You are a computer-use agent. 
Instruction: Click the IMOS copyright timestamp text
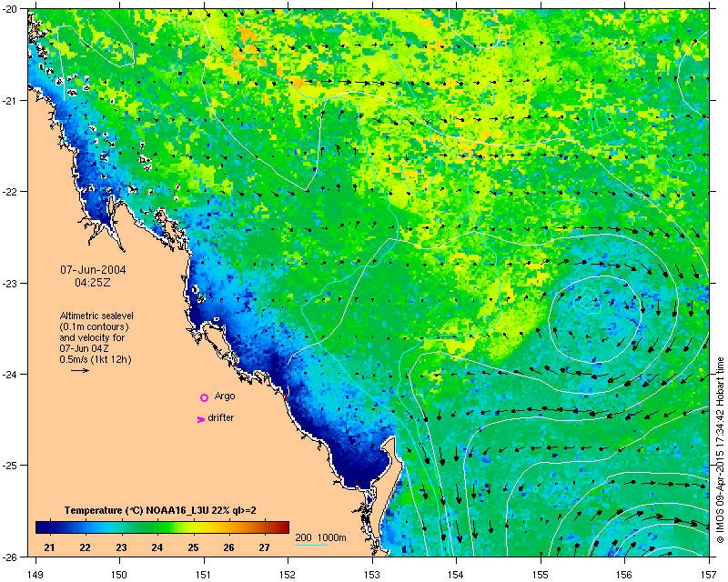click(720, 450)
